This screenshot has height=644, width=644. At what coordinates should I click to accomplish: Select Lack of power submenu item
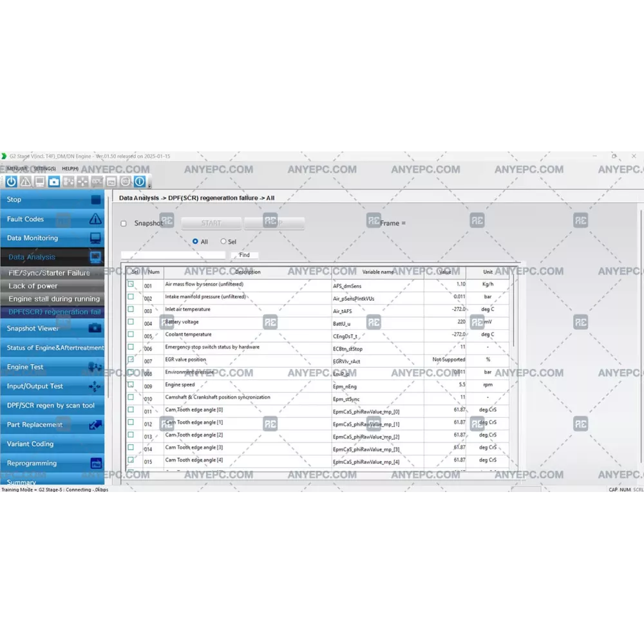point(52,286)
